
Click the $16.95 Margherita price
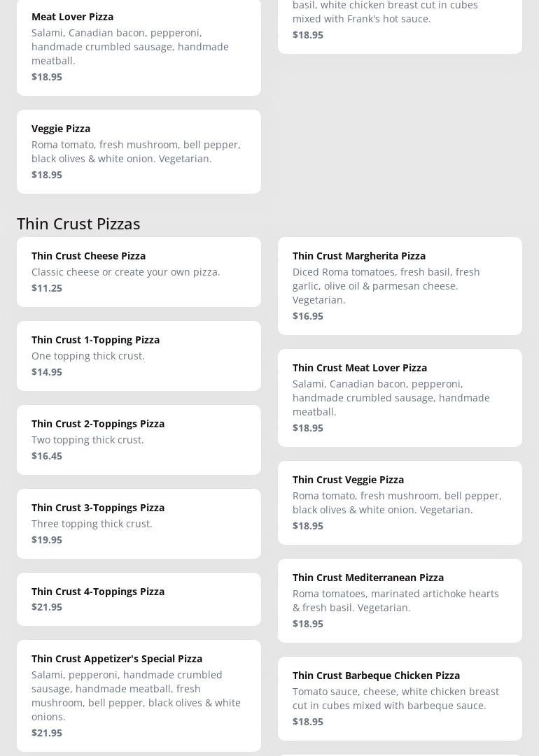click(x=308, y=316)
